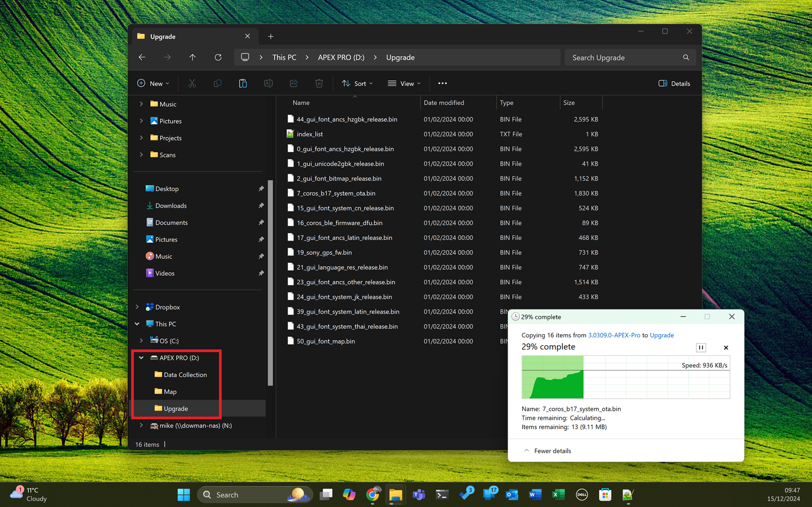Open the Upgrade destination link in dialog
This screenshot has height=507, width=812.
[x=662, y=335]
